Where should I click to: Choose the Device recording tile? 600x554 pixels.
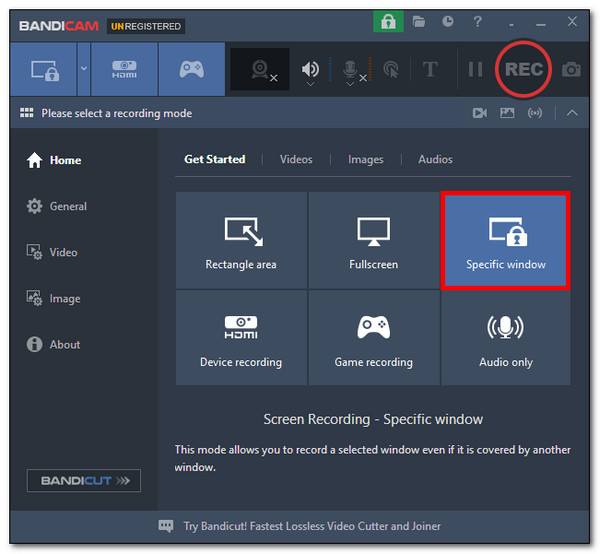(241, 338)
